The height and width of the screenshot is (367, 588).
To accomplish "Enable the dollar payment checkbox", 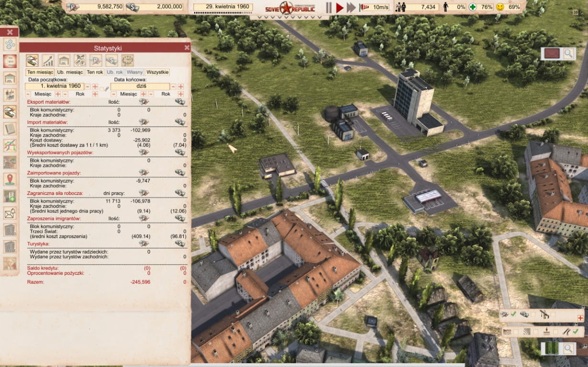I will [x=533, y=314].
